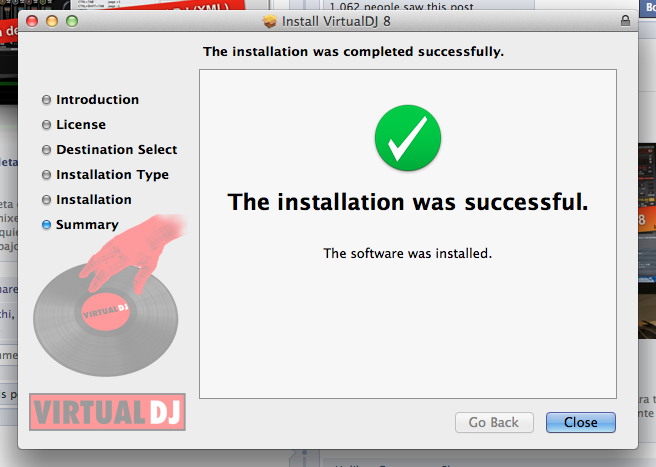This screenshot has height=467, width=656.
Task: Select the Summary step label
Action: click(x=87, y=225)
